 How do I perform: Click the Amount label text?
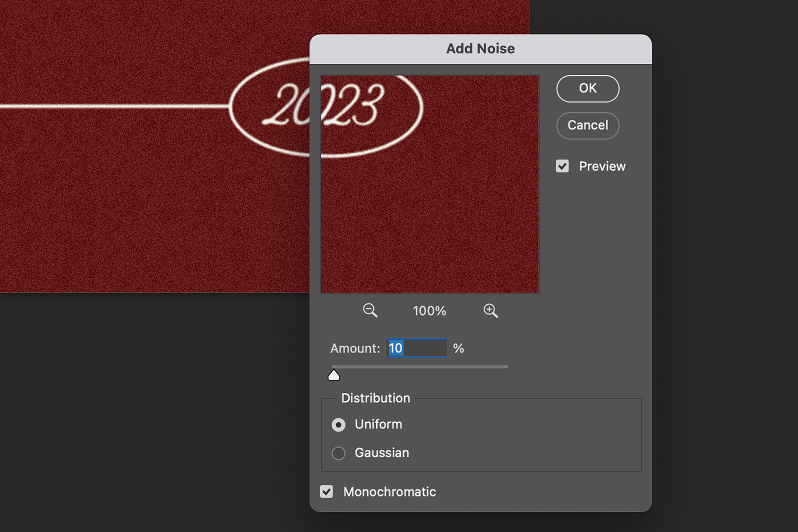(x=355, y=348)
